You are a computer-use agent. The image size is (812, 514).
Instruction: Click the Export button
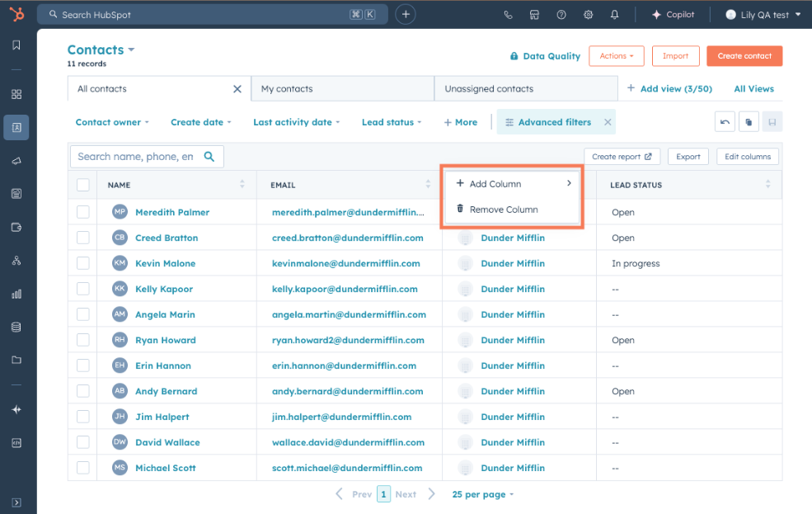(x=688, y=157)
